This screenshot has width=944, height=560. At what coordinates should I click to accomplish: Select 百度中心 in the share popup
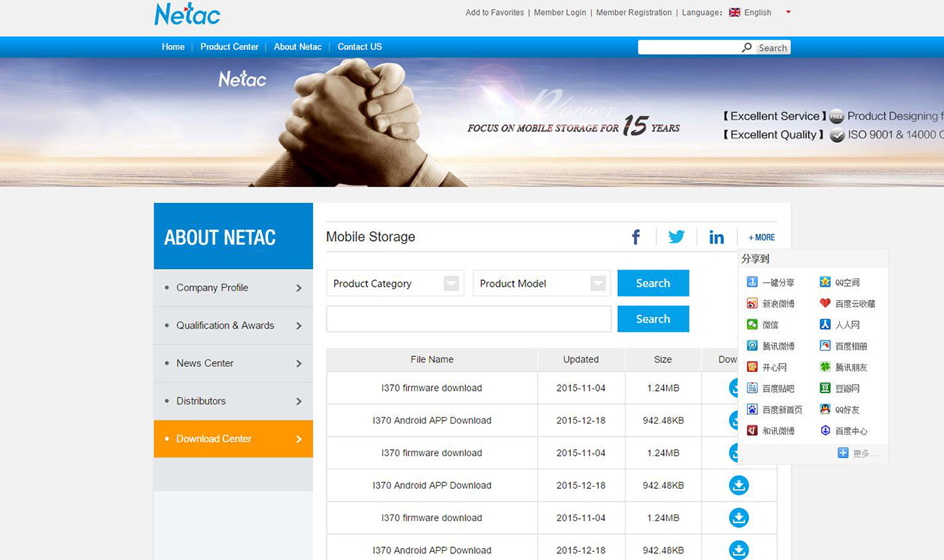(x=844, y=430)
